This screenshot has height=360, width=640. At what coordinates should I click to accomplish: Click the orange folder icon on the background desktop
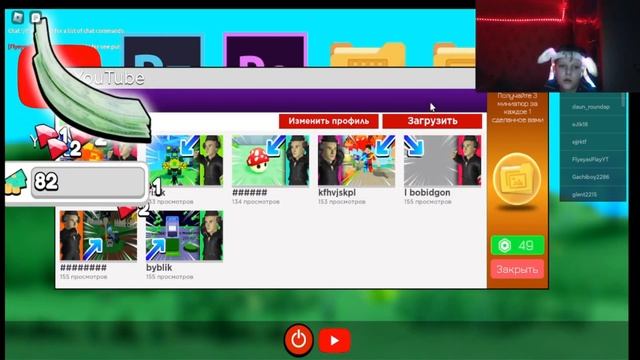click(368, 54)
